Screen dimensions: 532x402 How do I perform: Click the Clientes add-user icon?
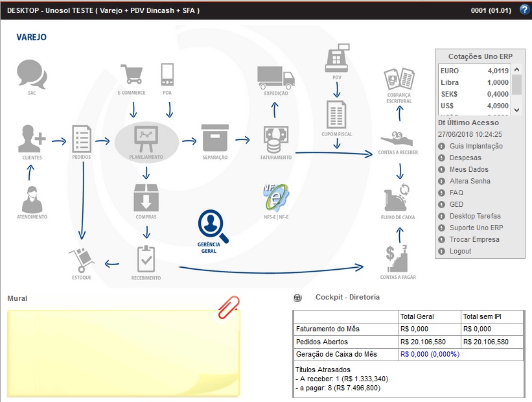click(32, 138)
